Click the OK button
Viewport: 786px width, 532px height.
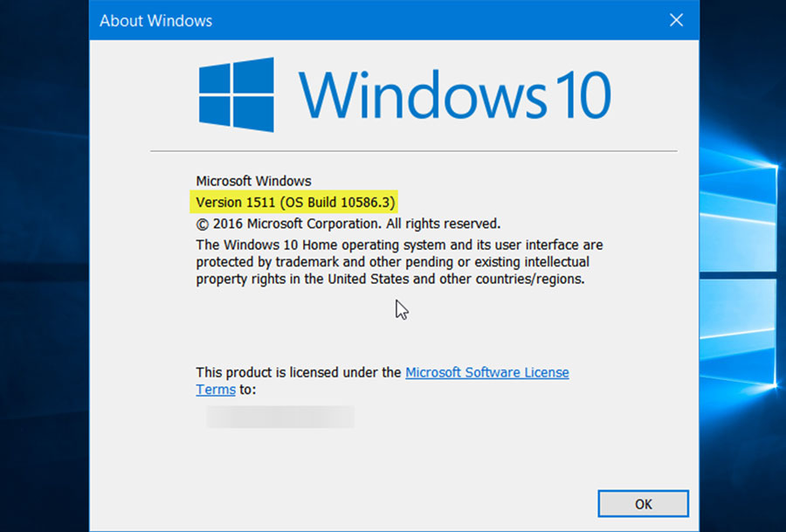[643, 503]
